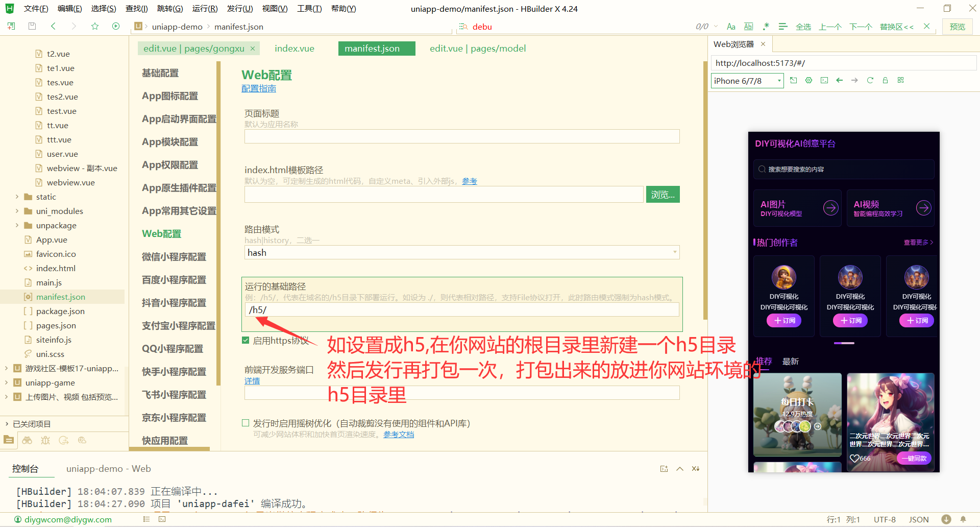Screen dimensions: 980x527
Task: Save the file using the save icon
Action: point(32,26)
